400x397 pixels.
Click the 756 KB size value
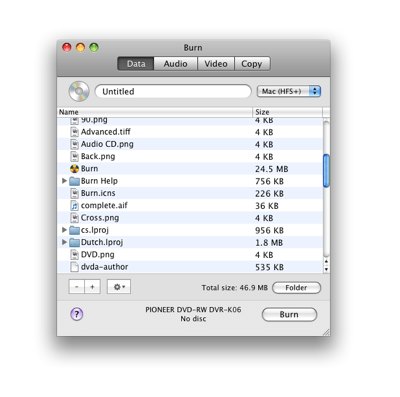click(x=269, y=181)
